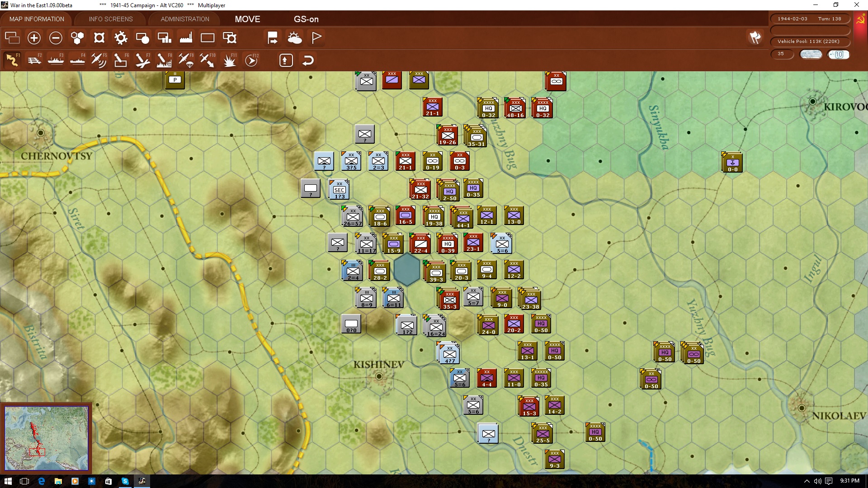The height and width of the screenshot is (488, 868).
Task: Toggle the rectangle with bar chart icon
Action: pos(164,38)
